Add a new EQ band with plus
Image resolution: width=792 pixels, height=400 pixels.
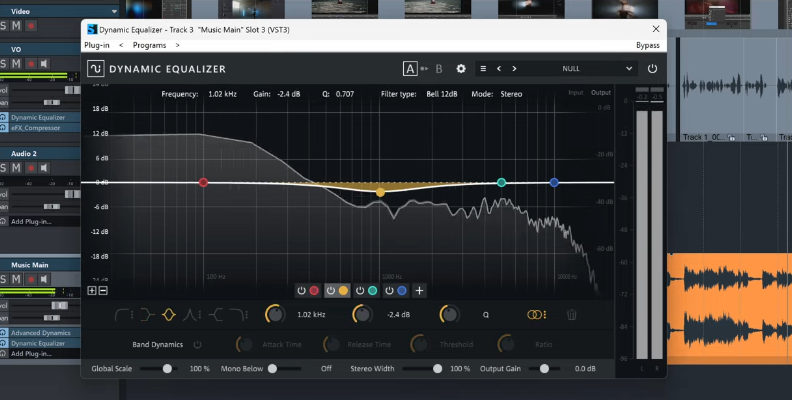pyautogui.click(x=420, y=291)
